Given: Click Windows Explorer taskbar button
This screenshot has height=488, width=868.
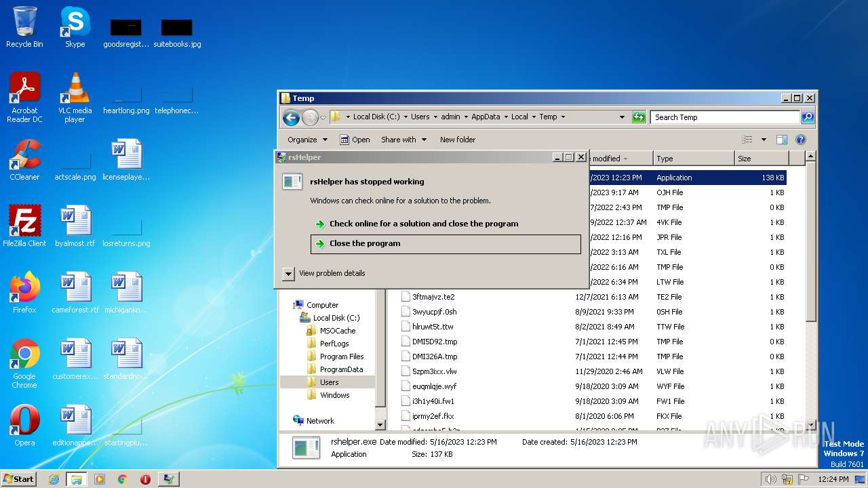Looking at the screenshot, I should point(76,479).
